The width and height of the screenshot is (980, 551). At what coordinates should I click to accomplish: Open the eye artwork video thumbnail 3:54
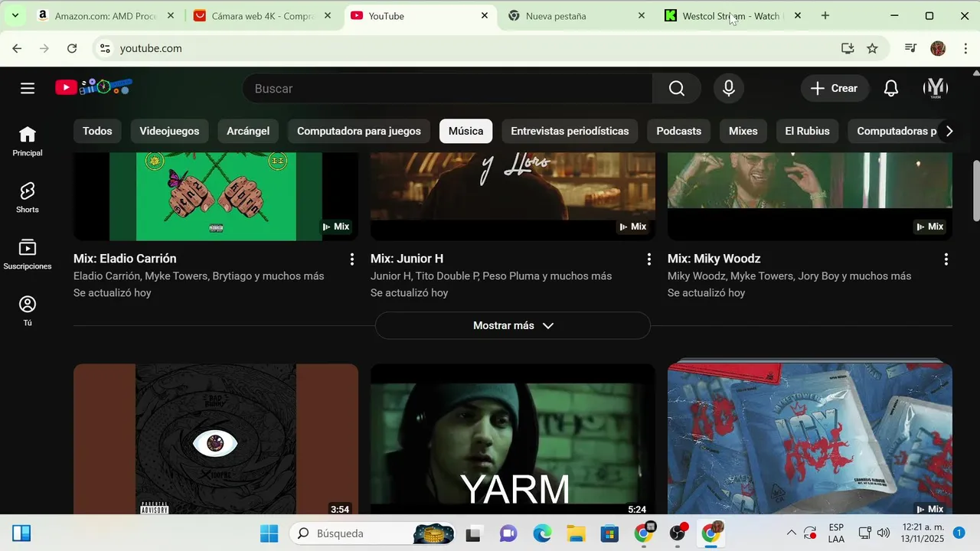(216, 439)
